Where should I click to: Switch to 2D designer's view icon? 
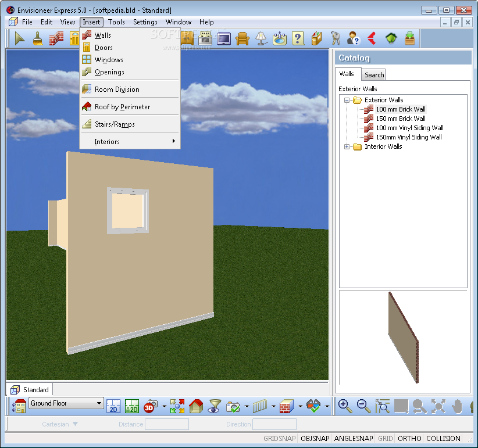[132, 406]
